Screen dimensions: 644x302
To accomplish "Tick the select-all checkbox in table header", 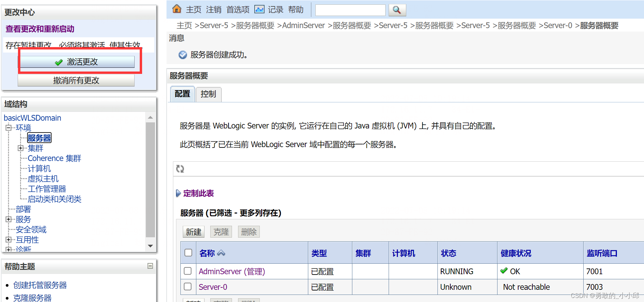I will [x=188, y=253].
